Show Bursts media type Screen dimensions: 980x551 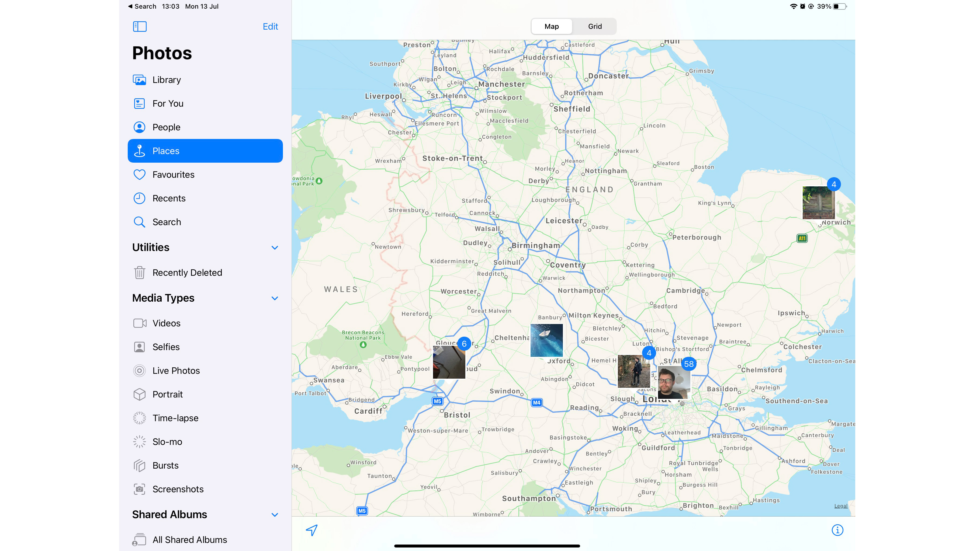[205, 465]
